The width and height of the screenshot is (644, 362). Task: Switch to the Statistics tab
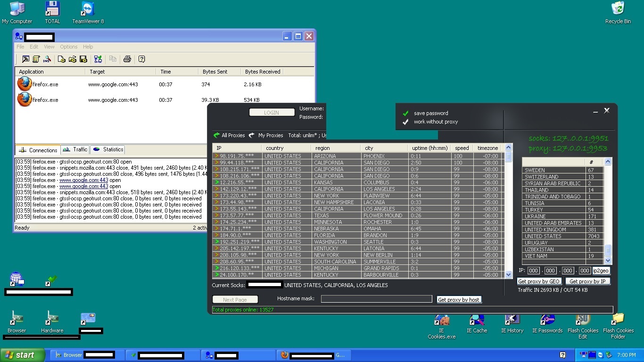[108, 149]
